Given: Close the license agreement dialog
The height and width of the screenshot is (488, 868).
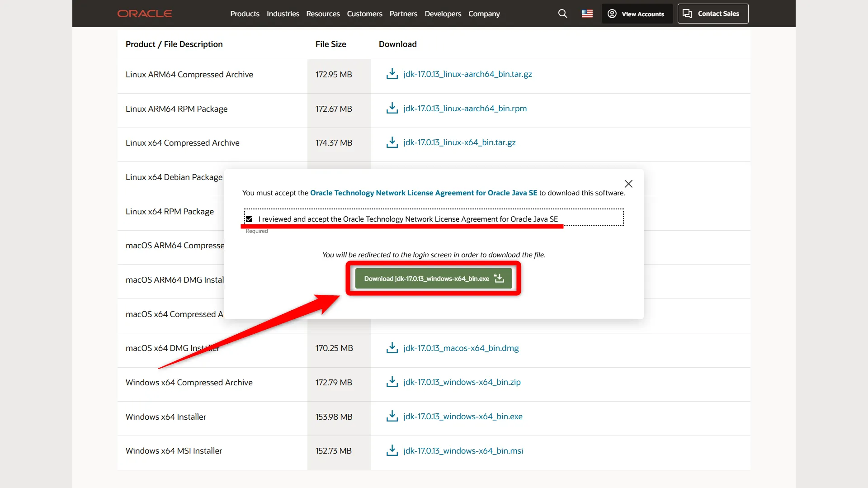Looking at the screenshot, I should point(628,184).
